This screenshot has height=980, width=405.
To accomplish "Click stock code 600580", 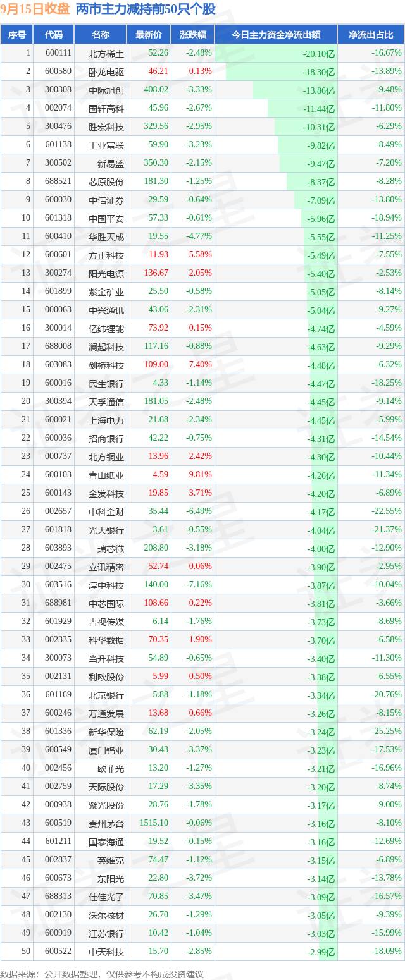I will [x=58, y=71].
